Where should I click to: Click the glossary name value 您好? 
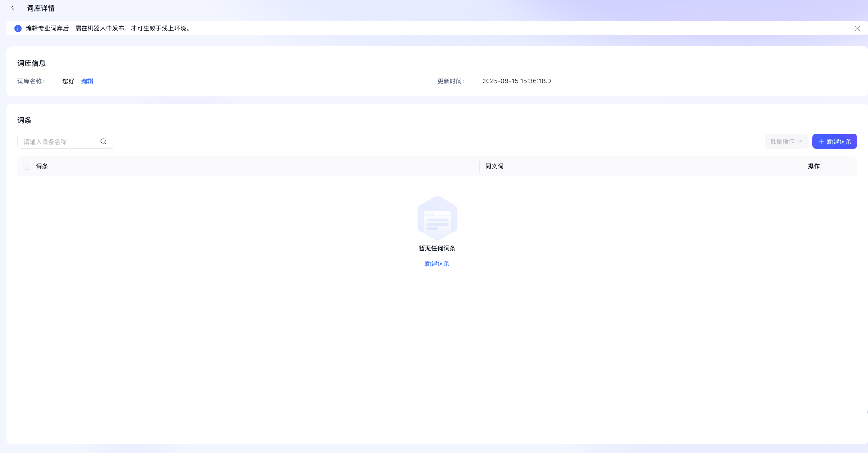[68, 81]
